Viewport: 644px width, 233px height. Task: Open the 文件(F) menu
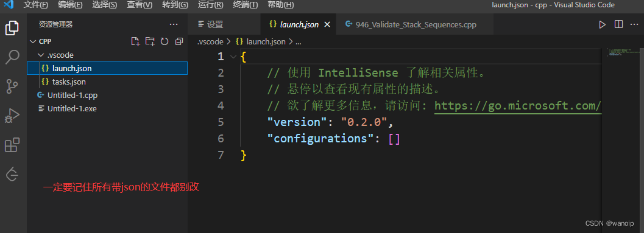tap(36, 5)
